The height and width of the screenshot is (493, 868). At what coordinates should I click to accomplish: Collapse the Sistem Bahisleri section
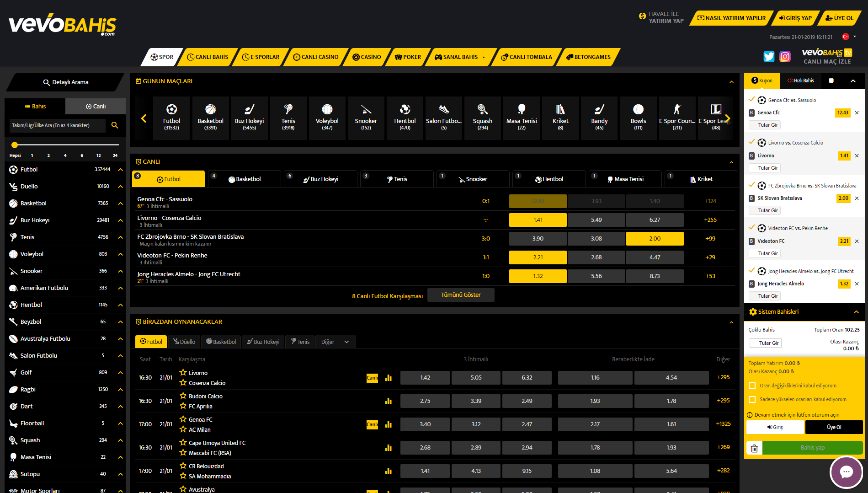(856, 312)
